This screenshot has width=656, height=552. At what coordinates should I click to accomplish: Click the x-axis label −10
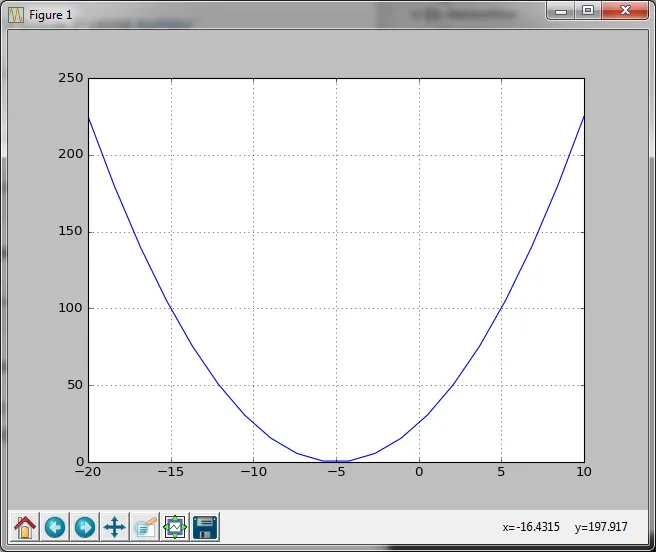[254, 472]
